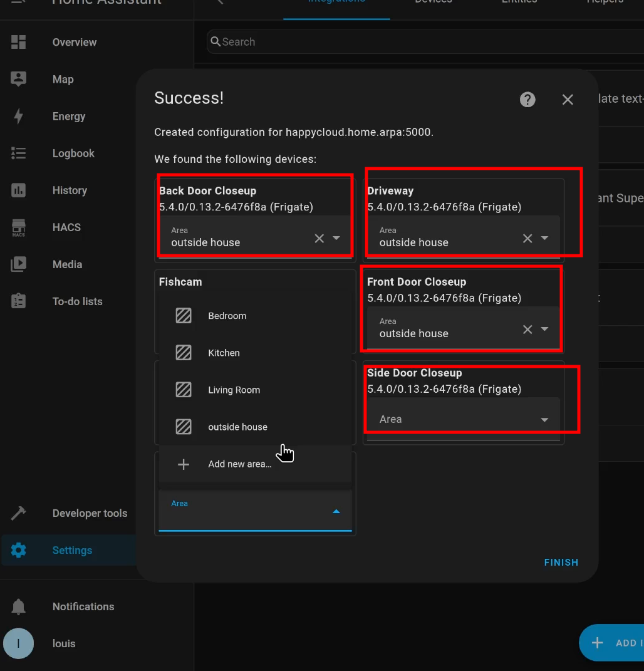Click the Energy lightning bolt icon

[x=18, y=116]
